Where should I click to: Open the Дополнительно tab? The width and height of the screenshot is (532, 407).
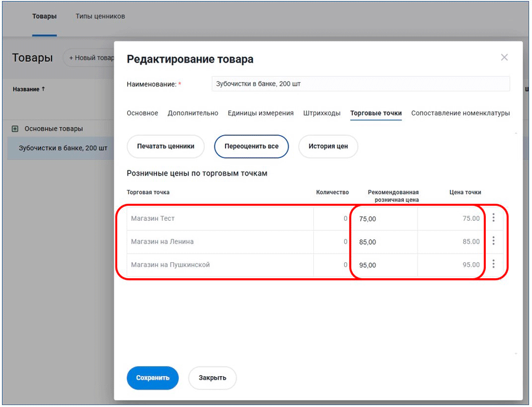pos(193,113)
